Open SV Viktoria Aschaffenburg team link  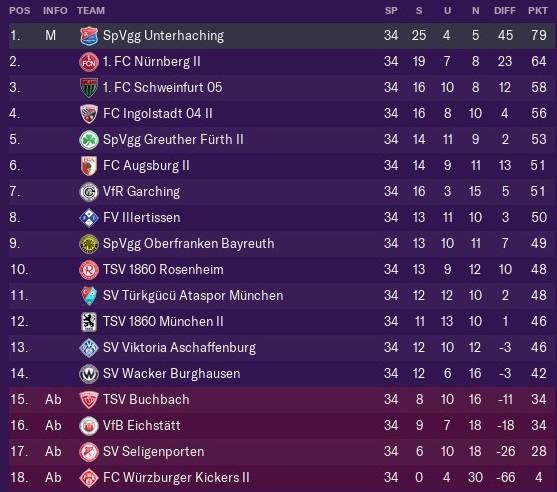[x=179, y=348]
